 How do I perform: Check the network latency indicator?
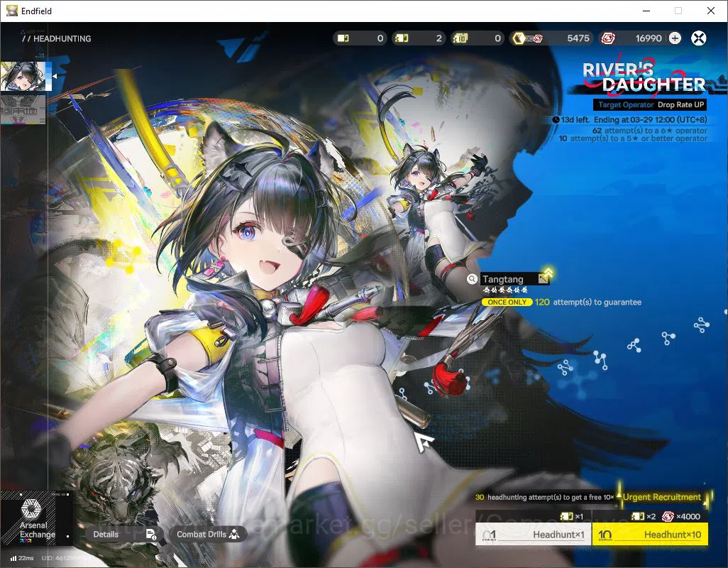22,558
